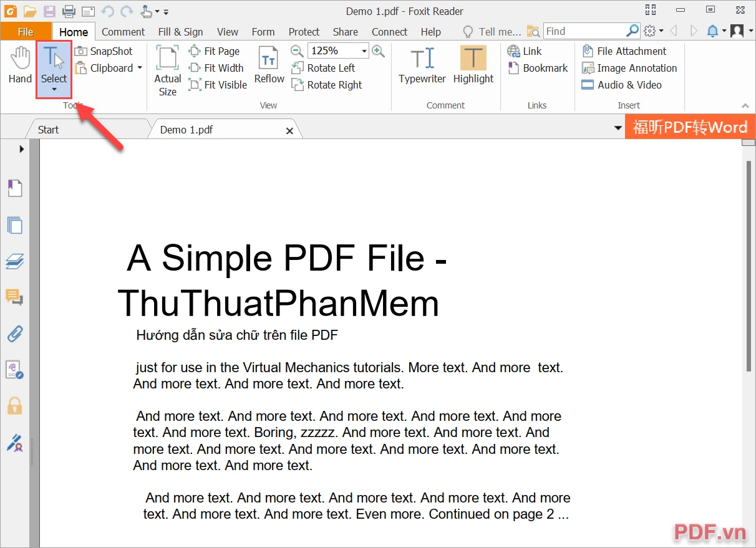
Task: Open the Layers sidebar panel
Action: 14,261
